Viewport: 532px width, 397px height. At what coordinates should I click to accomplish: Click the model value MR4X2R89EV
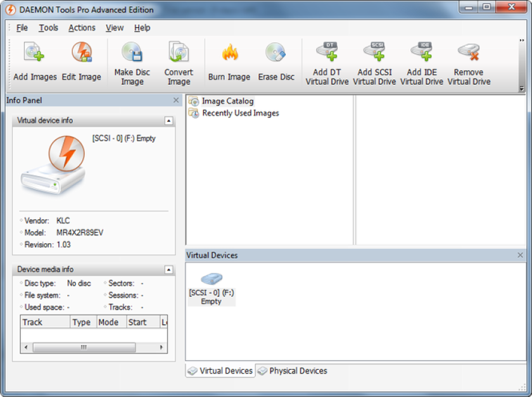pyautogui.click(x=80, y=233)
